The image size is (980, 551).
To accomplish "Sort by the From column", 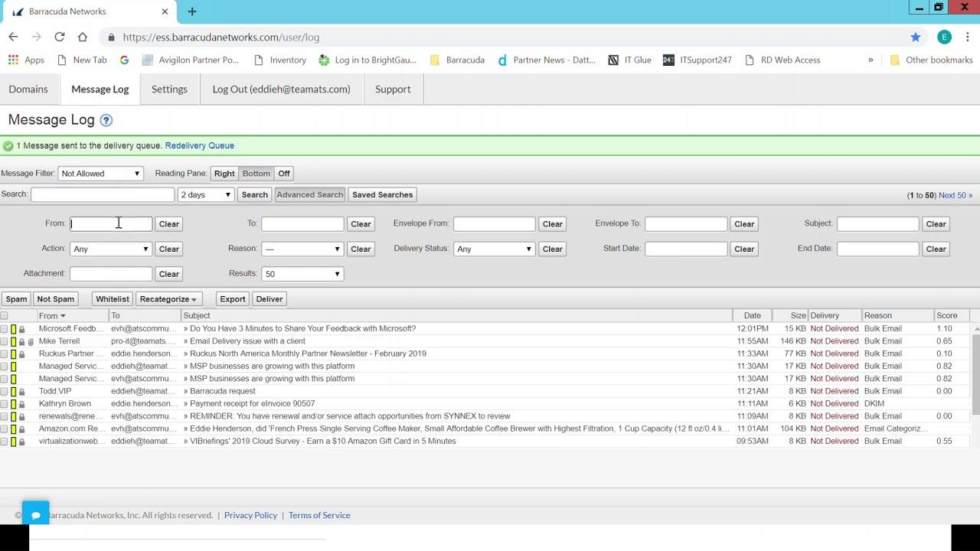I will (52, 315).
